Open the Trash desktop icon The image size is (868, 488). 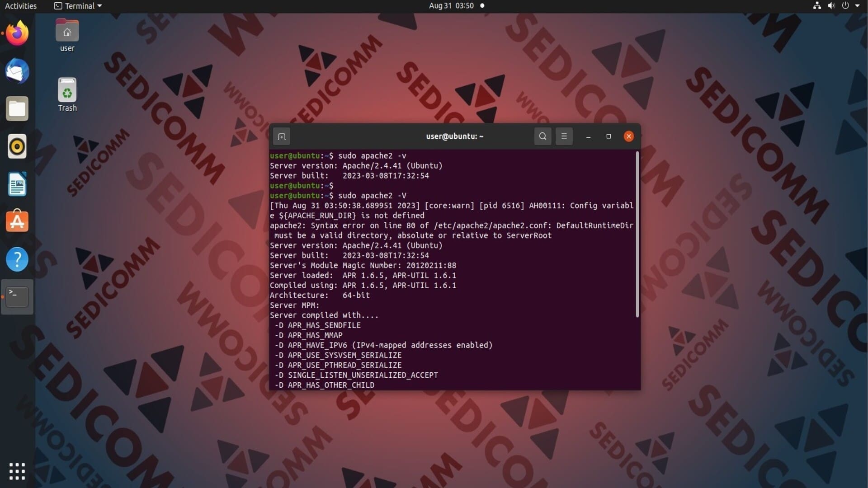click(67, 94)
